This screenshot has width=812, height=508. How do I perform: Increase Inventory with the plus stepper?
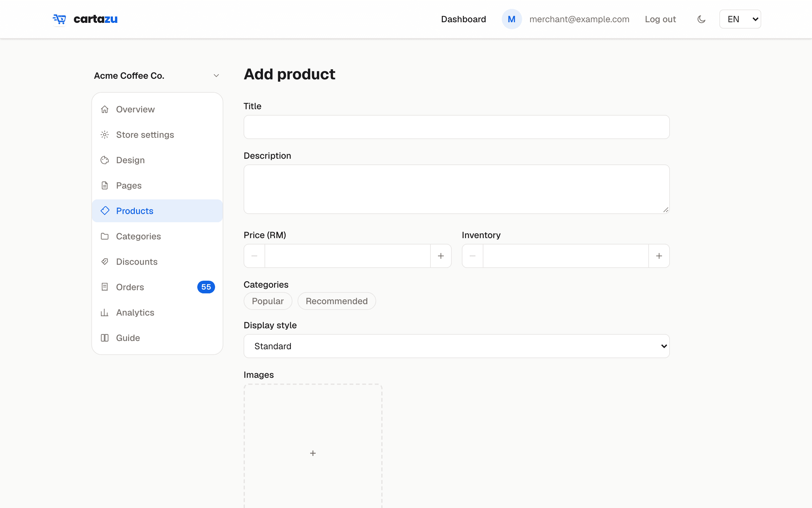click(659, 256)
